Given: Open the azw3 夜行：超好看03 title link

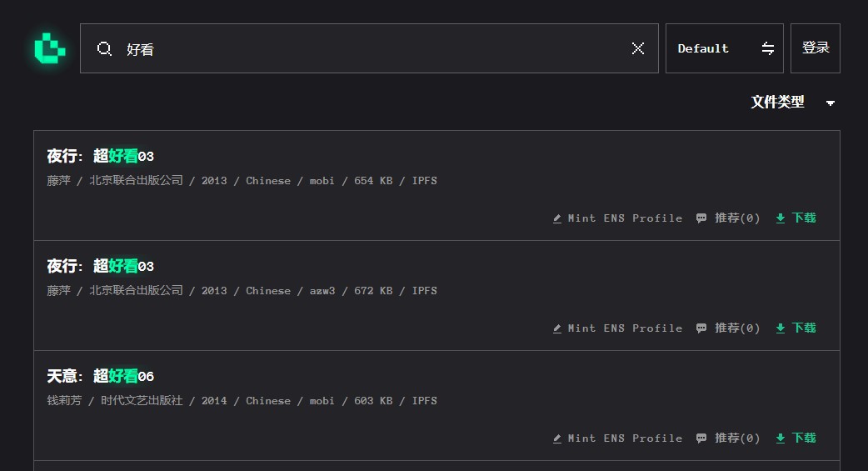Looking at the screenshot, I should point(101,266).
